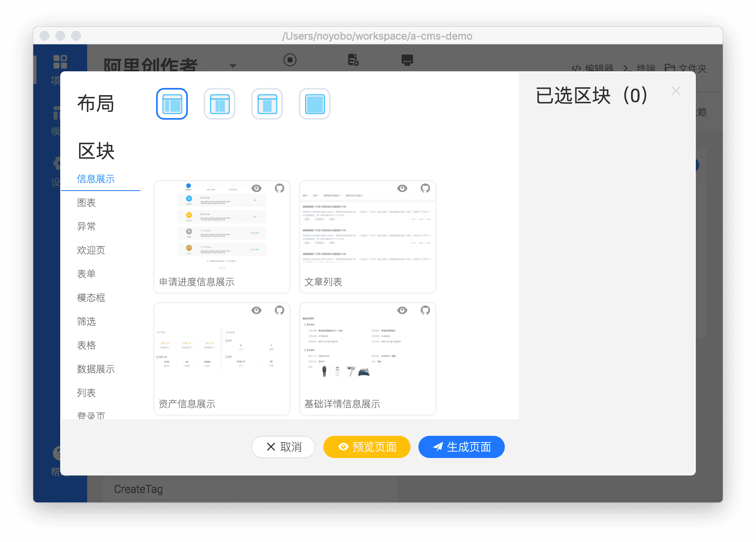
Task: Click the stop icon in the background toolbar
Action: click(x=290, y=60)
